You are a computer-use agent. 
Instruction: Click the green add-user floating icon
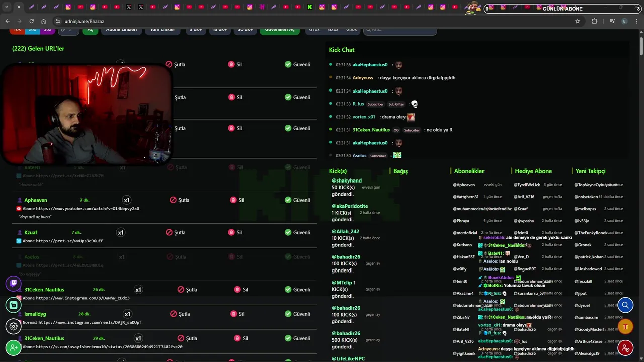tap(14, 348)
